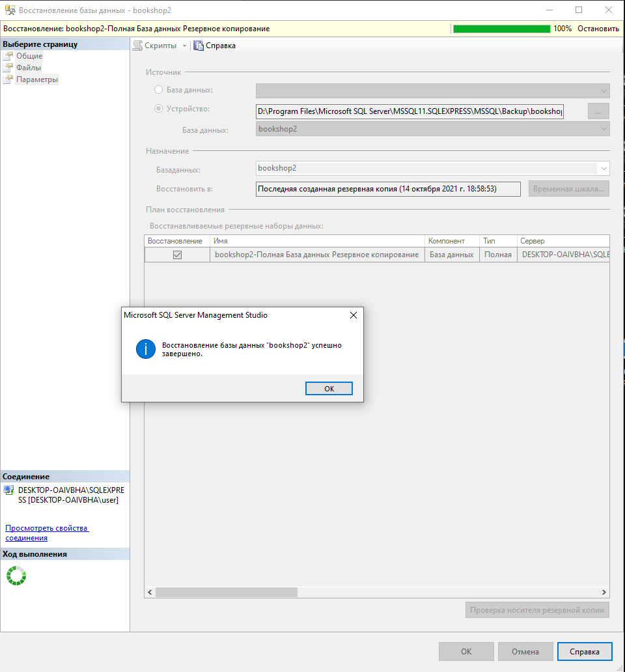Click the device browse ellipsis button
625x672 pixels.
(598, 111)
